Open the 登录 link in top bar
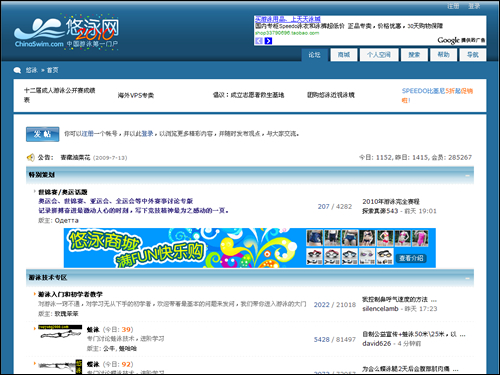This screenshot has width=500, height=375. 474,6
